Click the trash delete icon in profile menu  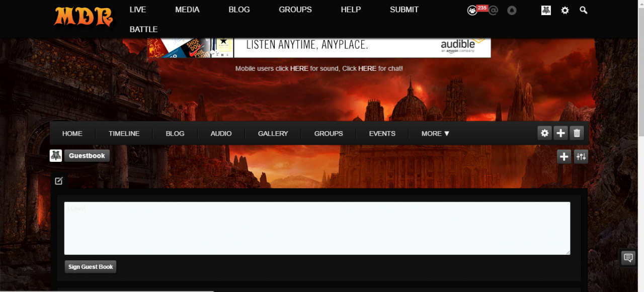577,133
